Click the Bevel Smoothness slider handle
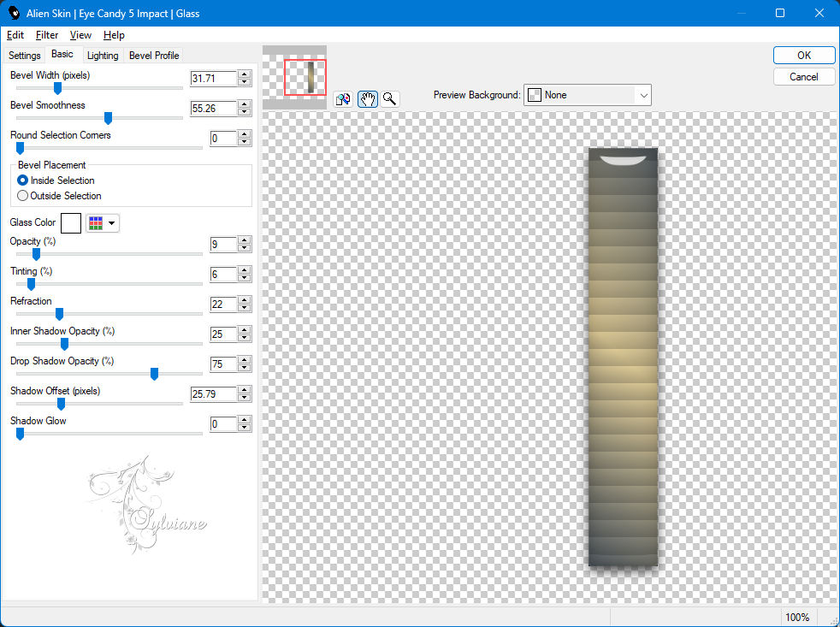840x627 pixels. pos(108,118)
